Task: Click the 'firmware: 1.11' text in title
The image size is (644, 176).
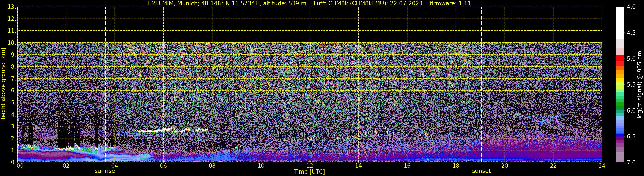Action: (x=450, y=3)
